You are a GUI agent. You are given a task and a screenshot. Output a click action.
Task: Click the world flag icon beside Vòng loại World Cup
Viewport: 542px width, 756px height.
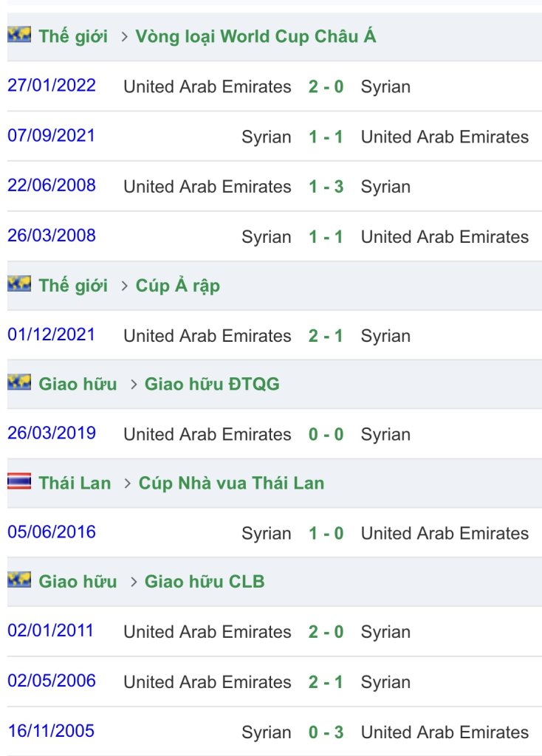click(x=19, y=35)
